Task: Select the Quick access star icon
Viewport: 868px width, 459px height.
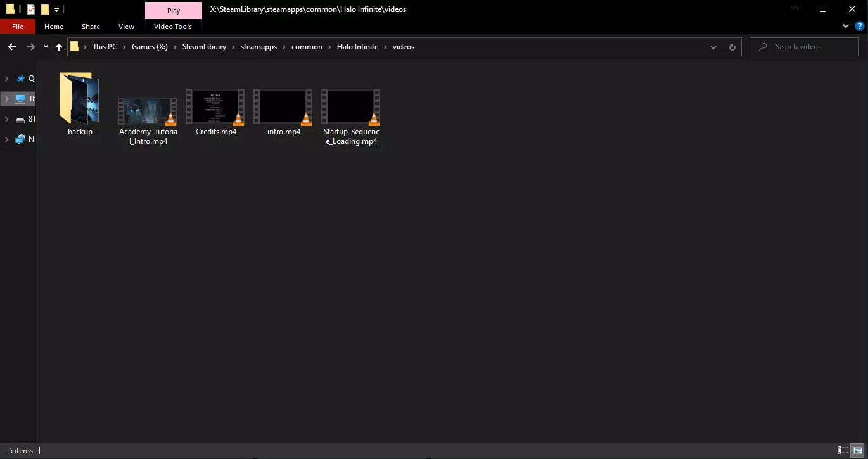Action: tap(20, 79)
